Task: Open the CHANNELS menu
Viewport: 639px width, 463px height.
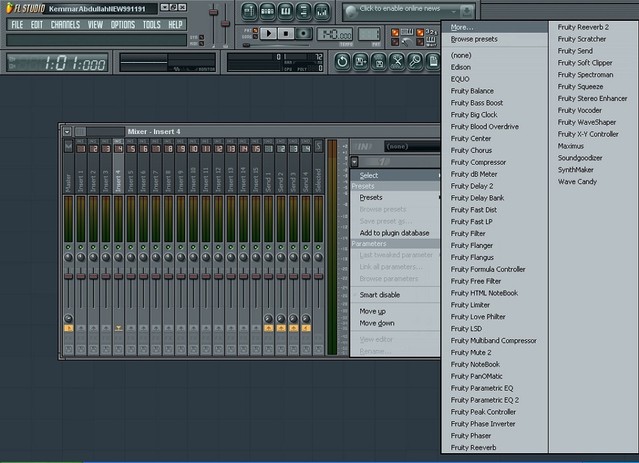Action: 65,25
